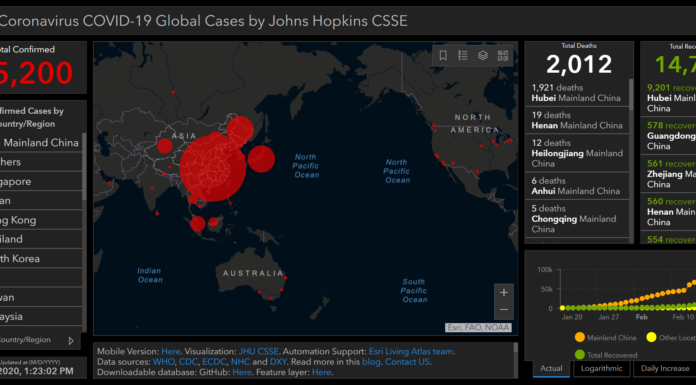Click the deaths list scrollbar
Viewport: 696px width, 385px height.
coord(631,95)
